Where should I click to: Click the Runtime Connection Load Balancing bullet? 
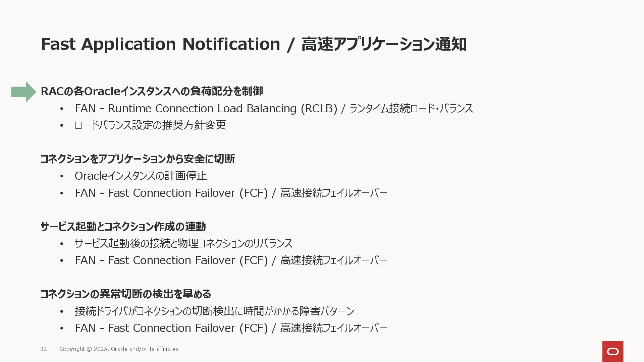tap(274, 109)
